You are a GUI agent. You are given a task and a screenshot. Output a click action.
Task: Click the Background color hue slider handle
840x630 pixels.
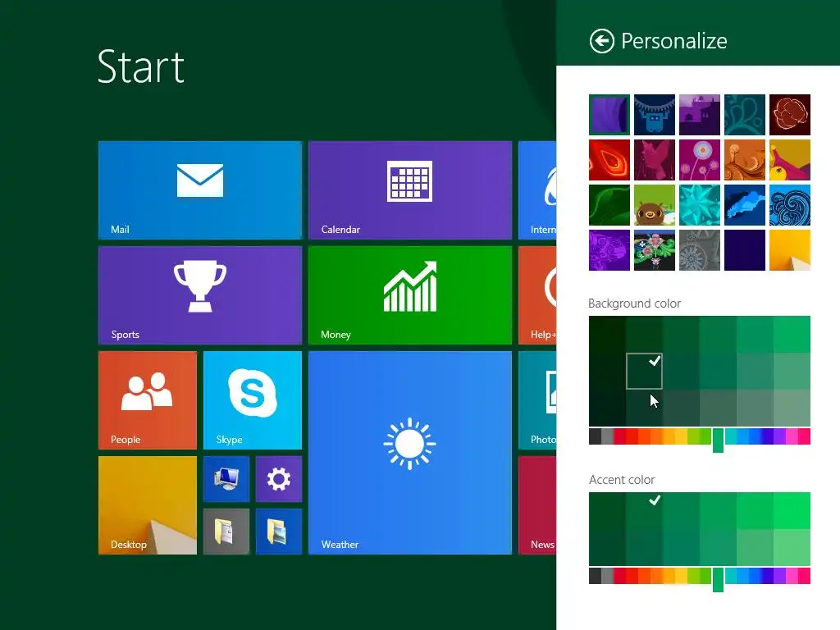(x=718, y=440)
